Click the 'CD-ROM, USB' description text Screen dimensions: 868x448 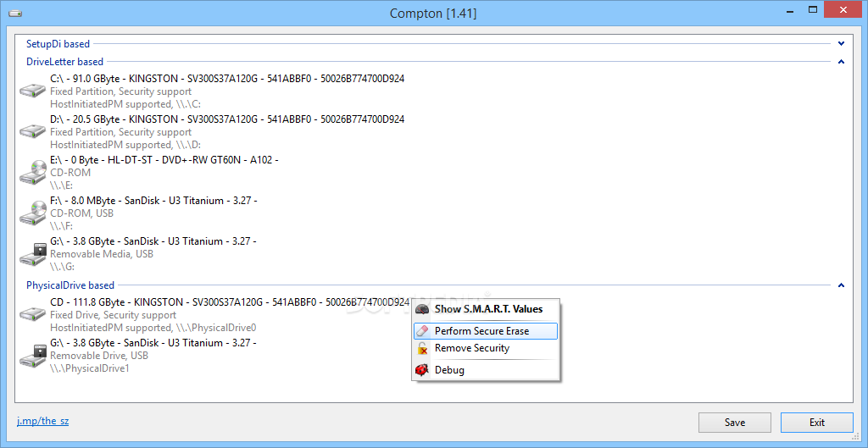point(81,213)
